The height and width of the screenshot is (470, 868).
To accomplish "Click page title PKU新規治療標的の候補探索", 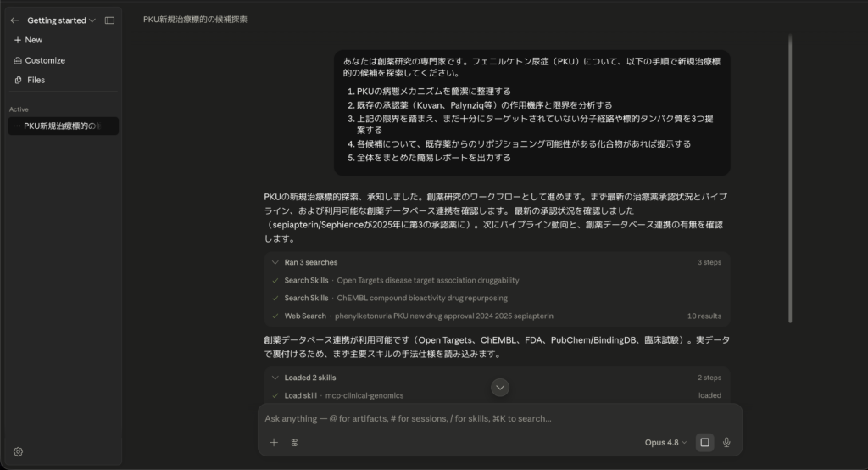I will [196, 20].
